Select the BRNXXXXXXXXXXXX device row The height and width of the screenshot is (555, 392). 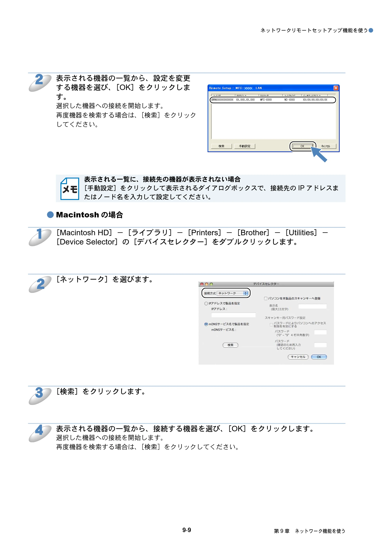pyautogui.click(x=273, y=100)
